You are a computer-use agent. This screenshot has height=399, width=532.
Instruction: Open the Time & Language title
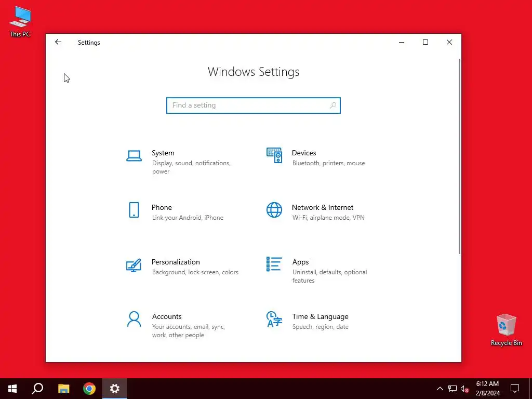320,316
